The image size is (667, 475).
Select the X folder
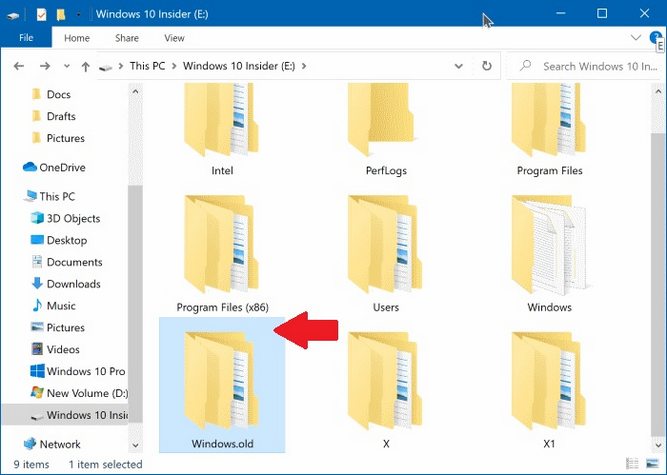[386, 390]
